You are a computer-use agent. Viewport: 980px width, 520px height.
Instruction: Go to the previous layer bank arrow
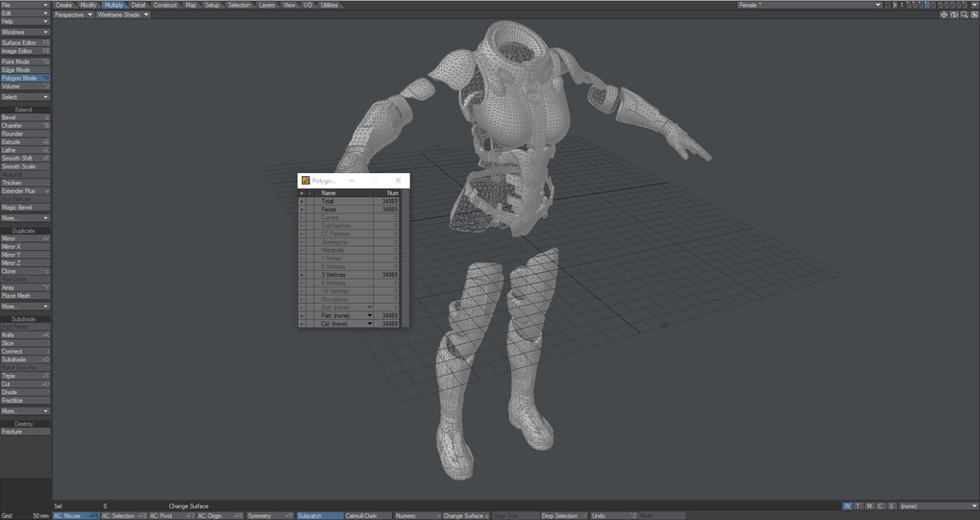pos(888,5)
